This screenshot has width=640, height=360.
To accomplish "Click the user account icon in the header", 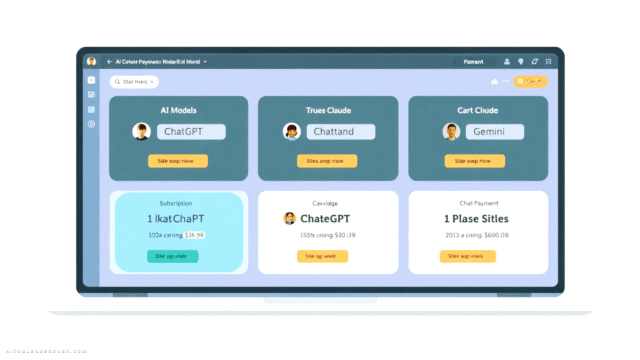I will click(x=507, y=62).
